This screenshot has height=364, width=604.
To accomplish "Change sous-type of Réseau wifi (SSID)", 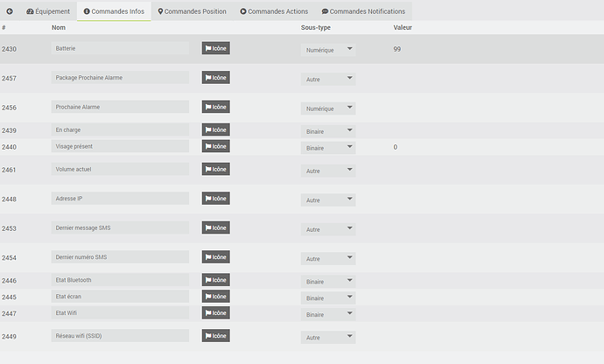I will pos(328,337).
